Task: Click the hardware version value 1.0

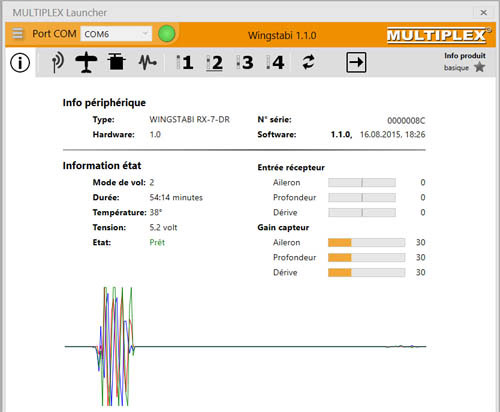Action: coord(155,134)
